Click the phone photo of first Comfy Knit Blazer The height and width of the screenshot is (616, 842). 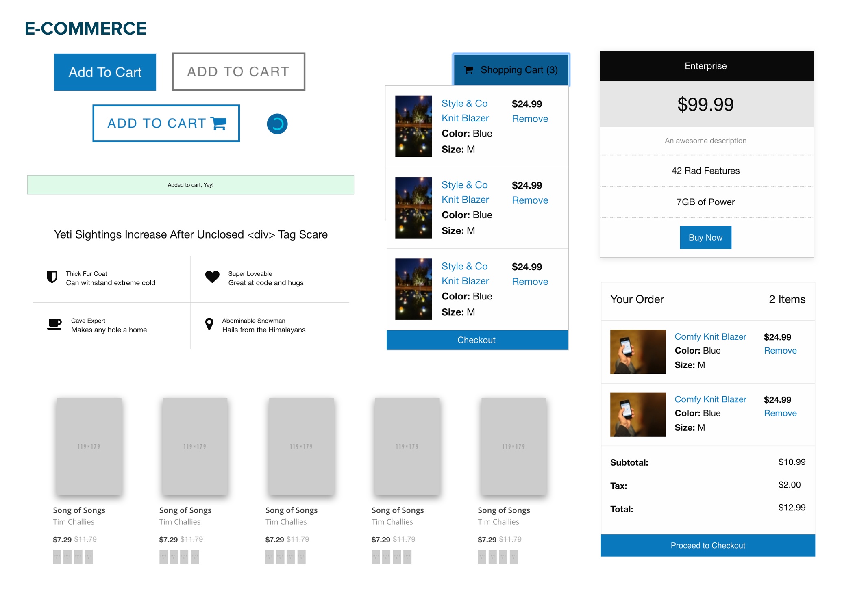tap(638, 352)
